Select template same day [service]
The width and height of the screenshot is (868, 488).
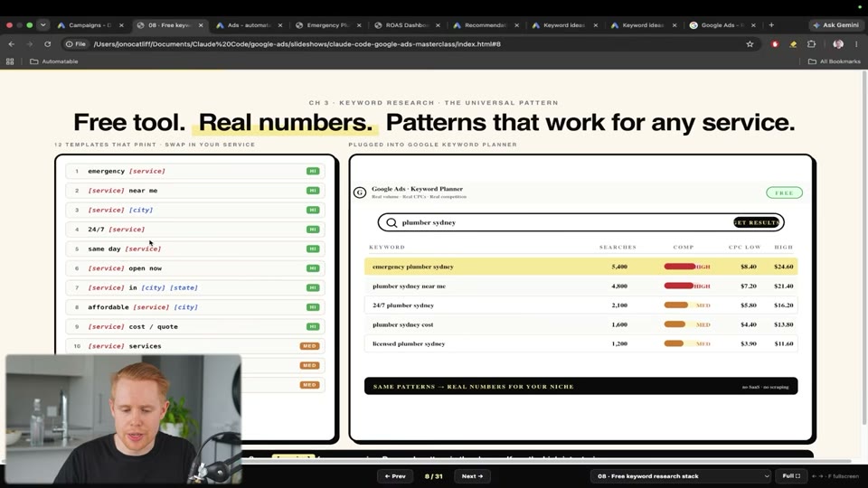coord(195,249)
